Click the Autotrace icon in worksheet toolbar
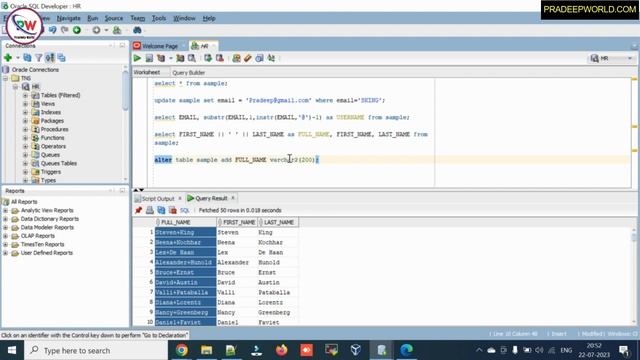Screen dimensions: 640x360 (180, 58)
